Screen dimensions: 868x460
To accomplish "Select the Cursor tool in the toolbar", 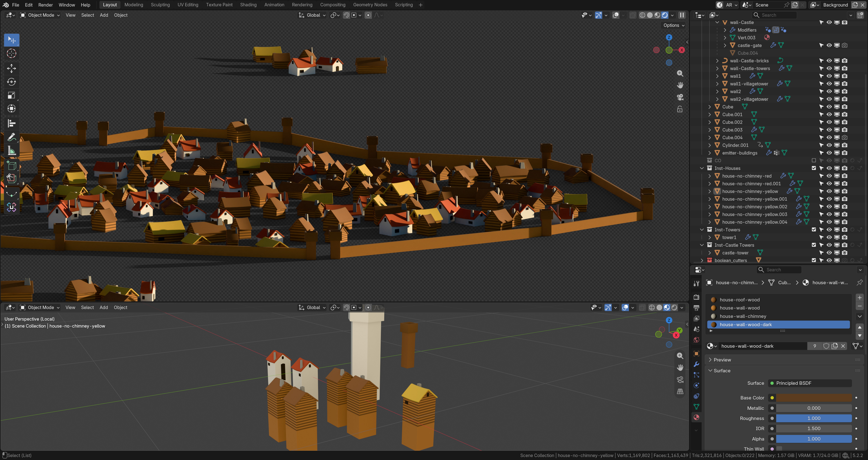I will 12,53.
